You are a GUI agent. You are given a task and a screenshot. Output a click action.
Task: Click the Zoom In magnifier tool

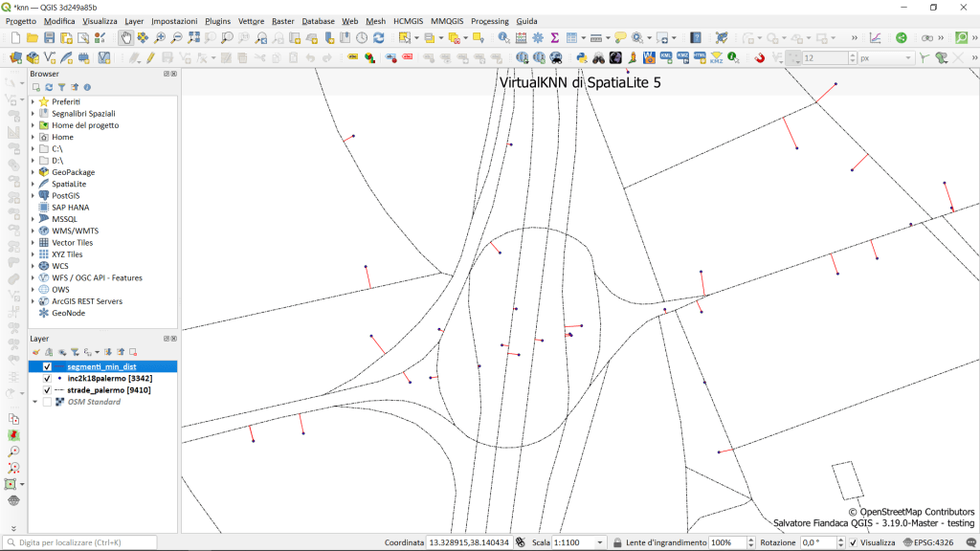tap(160, 38)
